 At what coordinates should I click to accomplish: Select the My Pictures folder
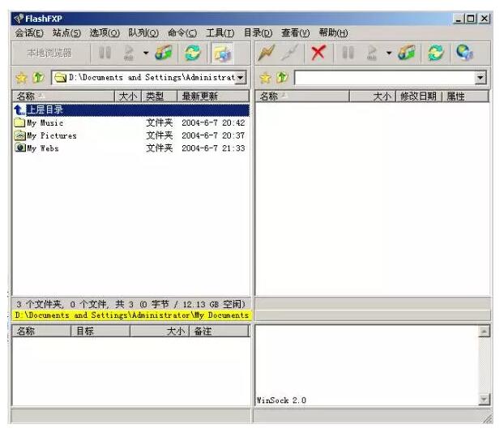[51, 135]
